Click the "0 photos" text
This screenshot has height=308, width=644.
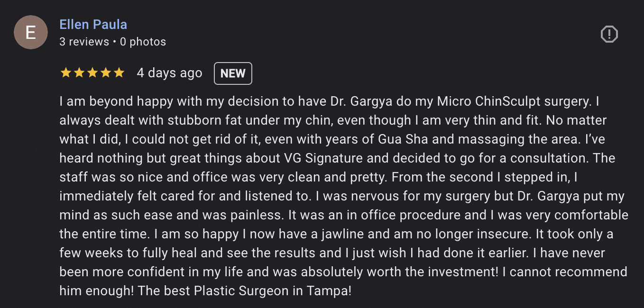point(143,42)
